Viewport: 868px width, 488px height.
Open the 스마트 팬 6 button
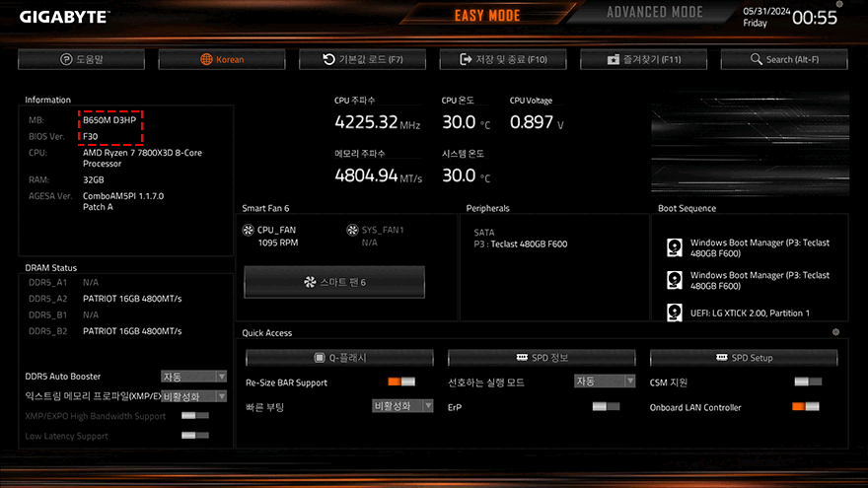[334, 282]
